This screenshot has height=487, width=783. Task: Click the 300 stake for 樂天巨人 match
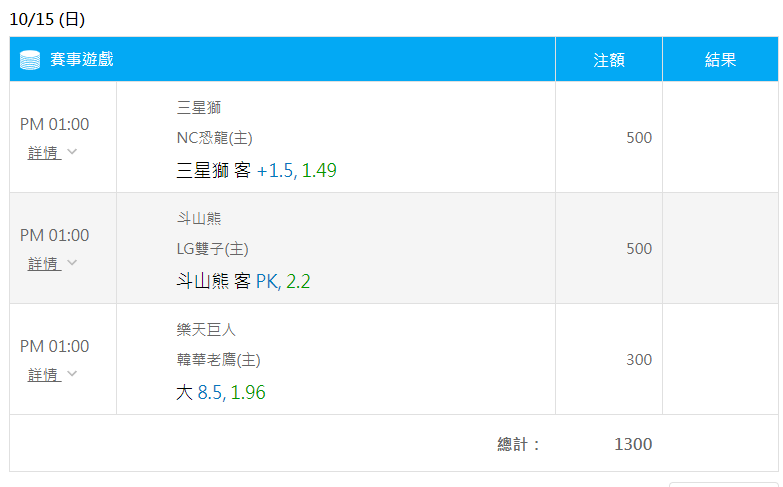click(x=639, y=359)
